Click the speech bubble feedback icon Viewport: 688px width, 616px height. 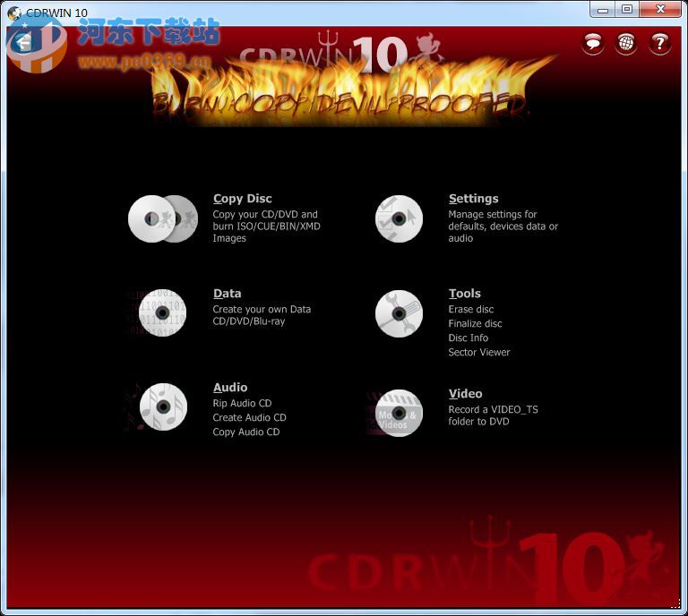click(593, 43)
